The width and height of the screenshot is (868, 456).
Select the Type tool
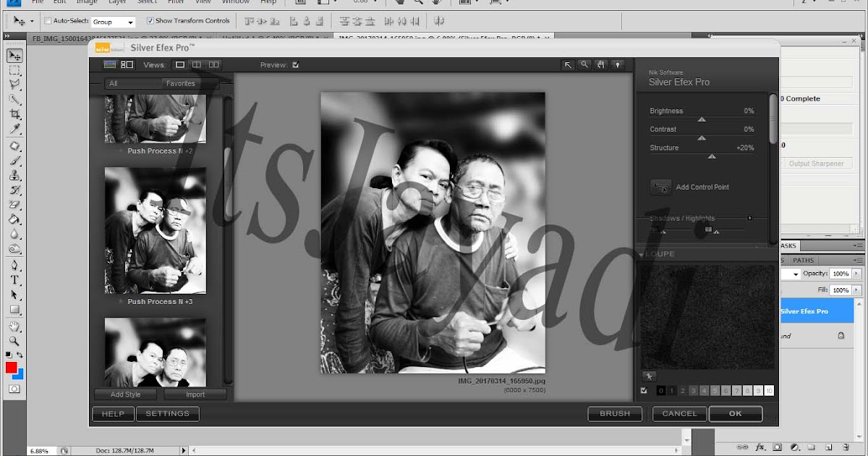[14, 280]
